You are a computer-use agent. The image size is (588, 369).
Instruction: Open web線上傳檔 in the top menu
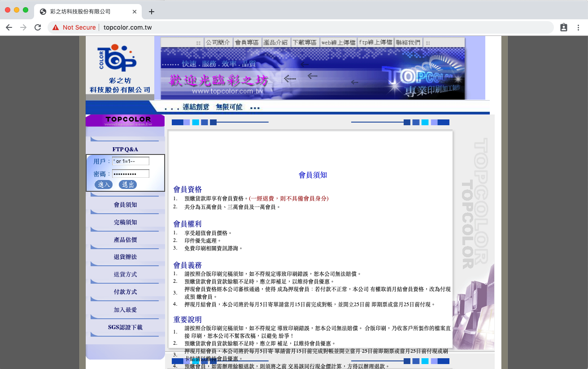pyautogui.click(x=338, y=43)
